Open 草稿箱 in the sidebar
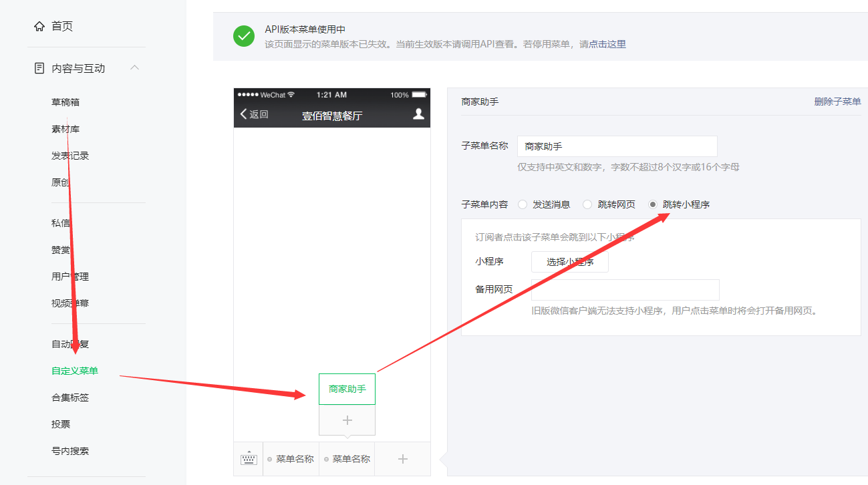The width and height of the screenshot is (868, 485). pos(65,102)
